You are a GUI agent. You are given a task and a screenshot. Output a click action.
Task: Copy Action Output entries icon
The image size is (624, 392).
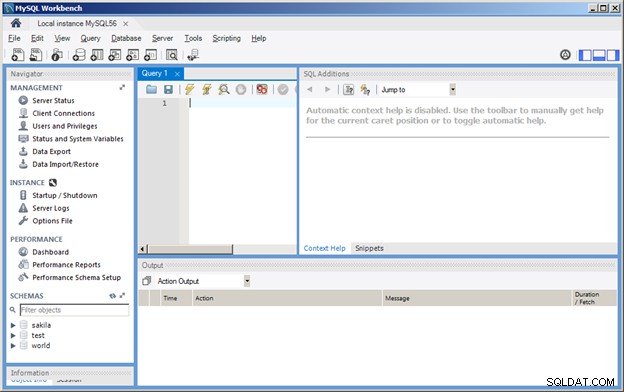pyautogui.click(x=146, y=281)
